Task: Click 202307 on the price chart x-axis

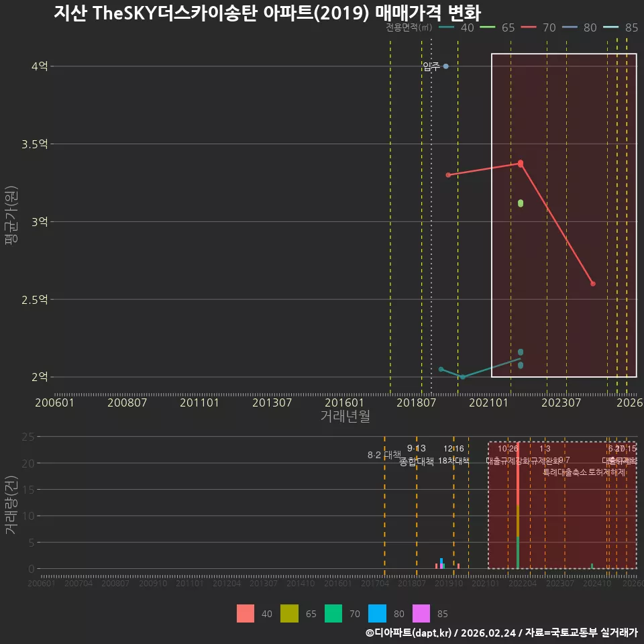Action: coord(561,402)
